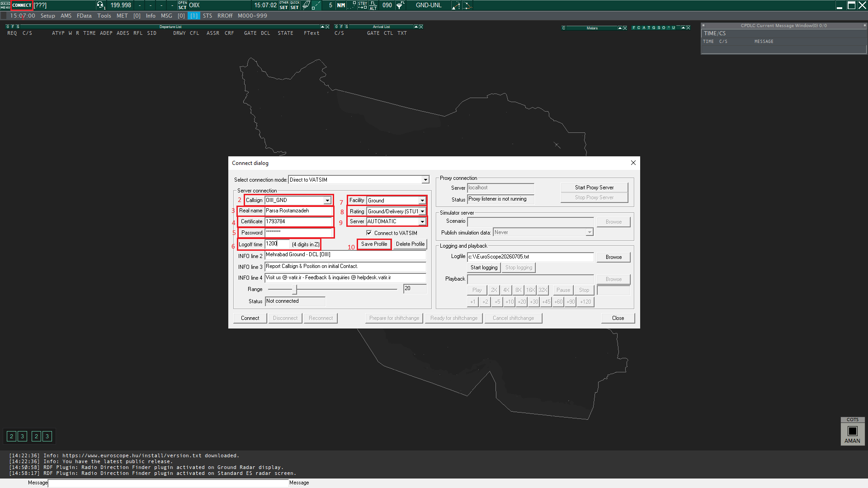The height and width of the screenshot is (488, 868).
Task: Open the Server dropdown showing AUTOMATIC
Action: (422, 221)
